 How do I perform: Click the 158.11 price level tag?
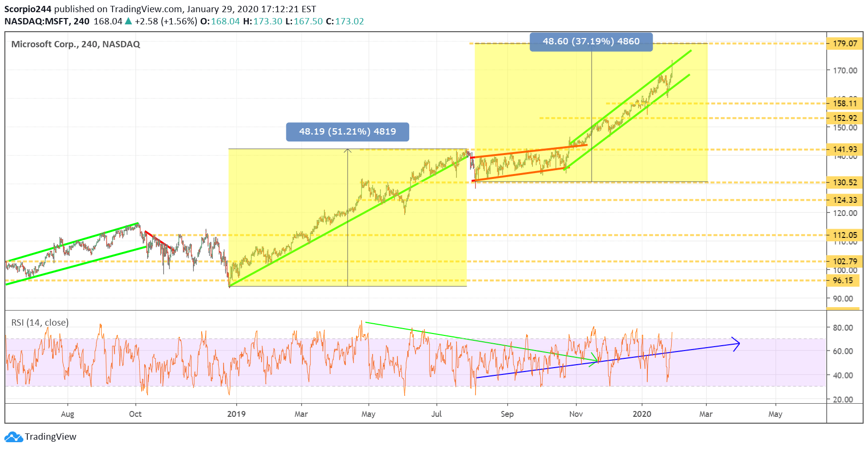pyautogui.click(x=845, y=103)
